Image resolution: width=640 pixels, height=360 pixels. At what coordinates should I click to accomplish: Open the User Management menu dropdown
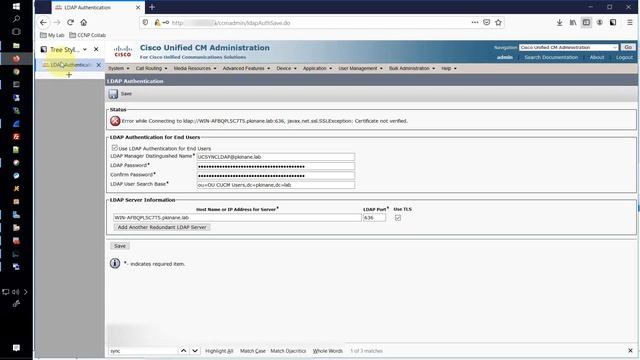tap(360, 68)
